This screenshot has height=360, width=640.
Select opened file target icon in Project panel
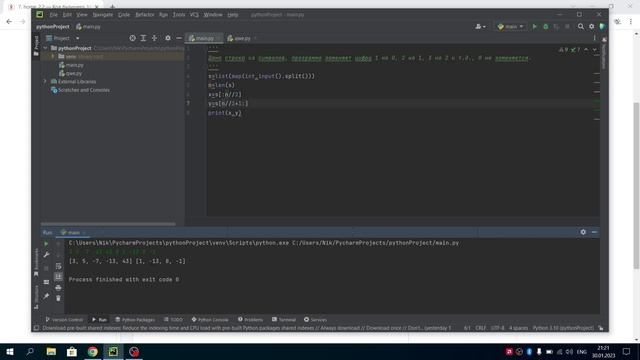click(132, 38)
